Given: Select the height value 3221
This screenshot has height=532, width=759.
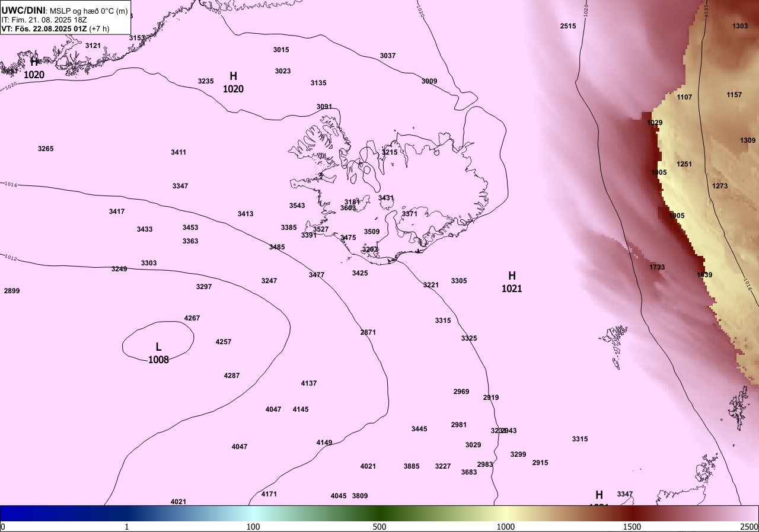Looking at the screenshot, I should pyautogui.click(x=431, y=285).
